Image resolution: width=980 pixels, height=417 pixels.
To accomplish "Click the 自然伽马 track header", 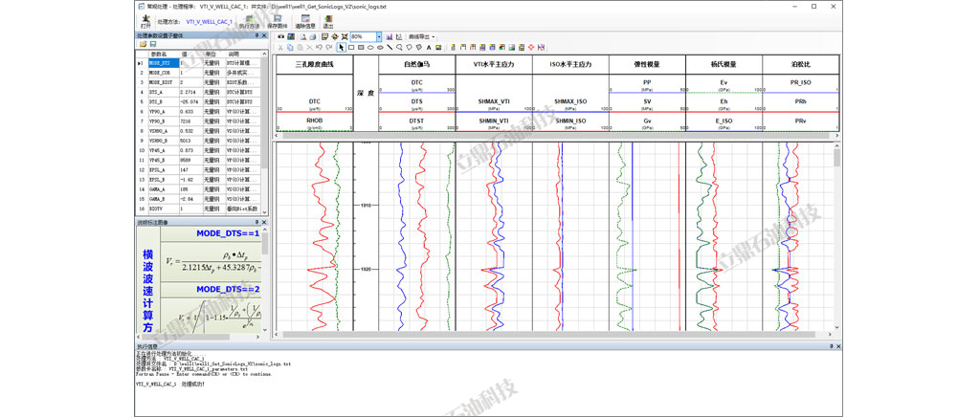I will pyautogui.click(x=417, y=64).
